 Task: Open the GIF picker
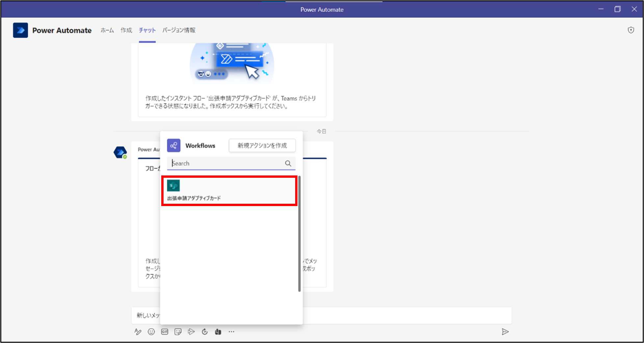[x=165, y=331]
